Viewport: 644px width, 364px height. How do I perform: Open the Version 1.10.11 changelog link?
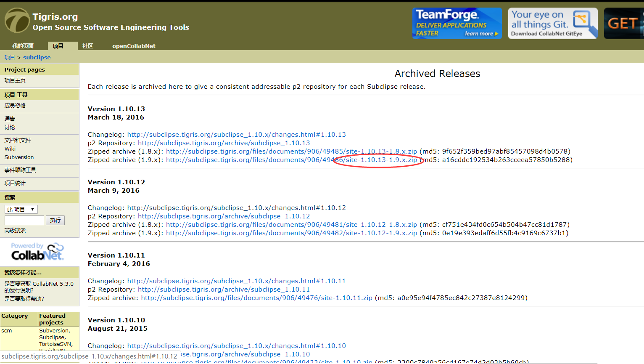(x=237, y=281)
